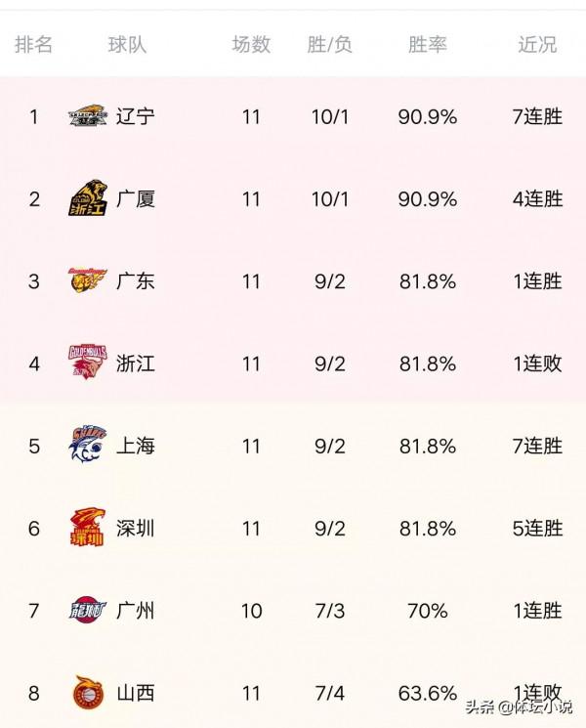Screen dimensions: 586x728
Task: Click the 场数 column header
Action: (x=251, y=45)
